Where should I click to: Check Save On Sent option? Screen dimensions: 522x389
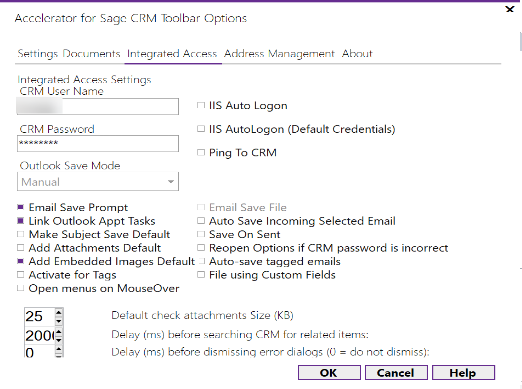click(x=201, y=234)
